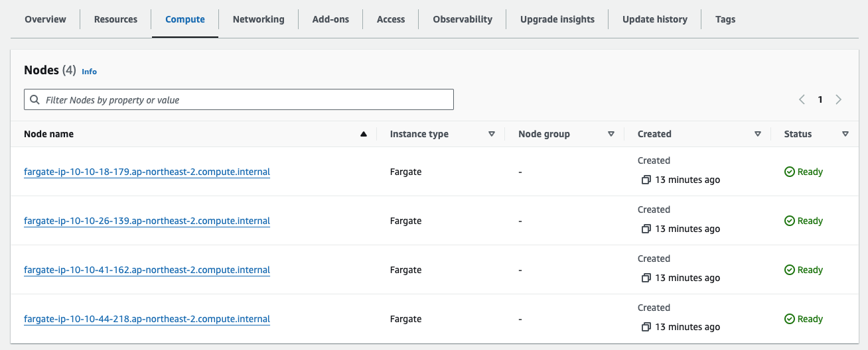The height and width of the screenshot is (350, 868).
Task: Click Status column header text
Action: pyautogui.click(x=798, y=134)
